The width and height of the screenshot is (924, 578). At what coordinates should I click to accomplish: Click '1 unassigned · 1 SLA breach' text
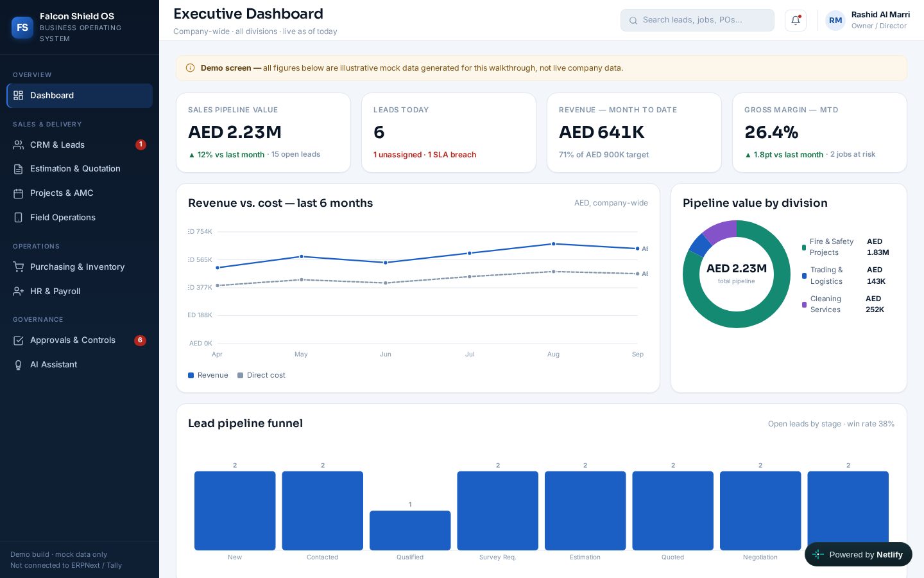click(x=425, y=155)
